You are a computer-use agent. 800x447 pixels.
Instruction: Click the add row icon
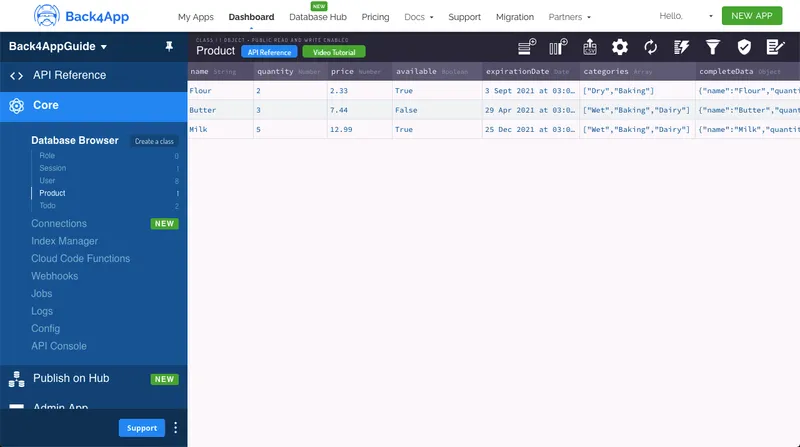click(527, 47)
